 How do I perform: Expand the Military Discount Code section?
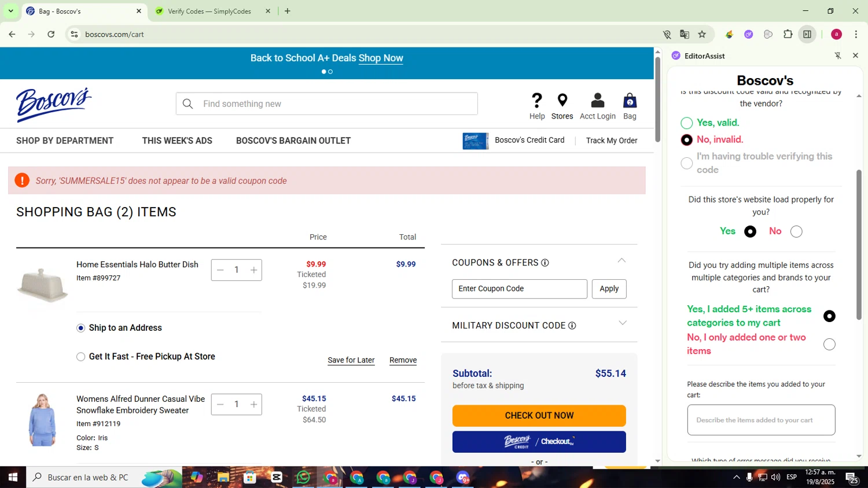point(623,323)
